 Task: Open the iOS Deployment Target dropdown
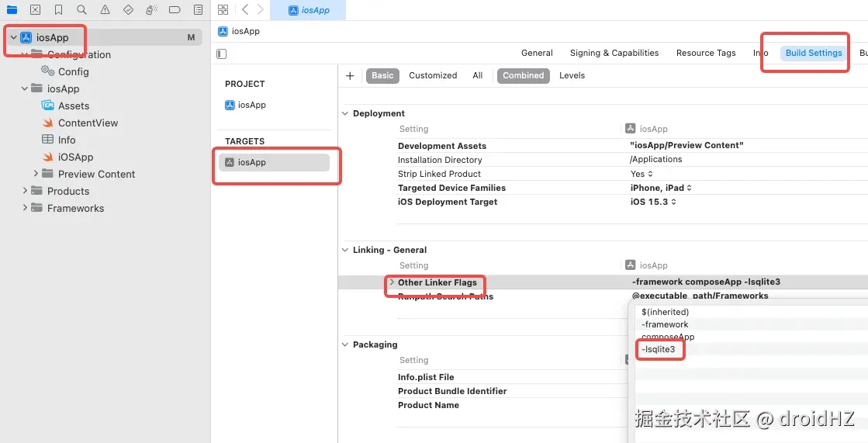[653, 202]
